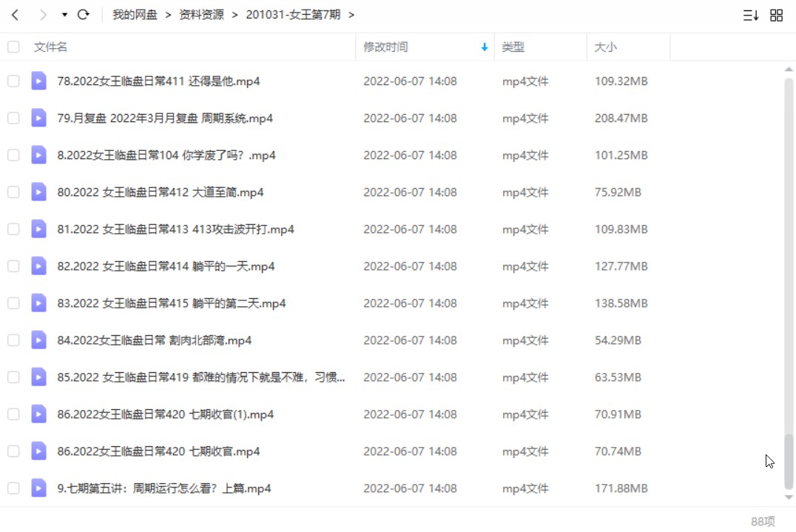The image size is (796, 532).
Task: Click size value 208.47MB
Action: click(621, 118)
